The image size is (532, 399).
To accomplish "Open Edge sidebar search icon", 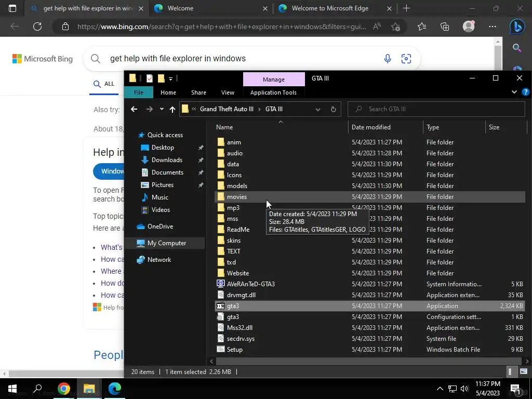I will point(517,48).
